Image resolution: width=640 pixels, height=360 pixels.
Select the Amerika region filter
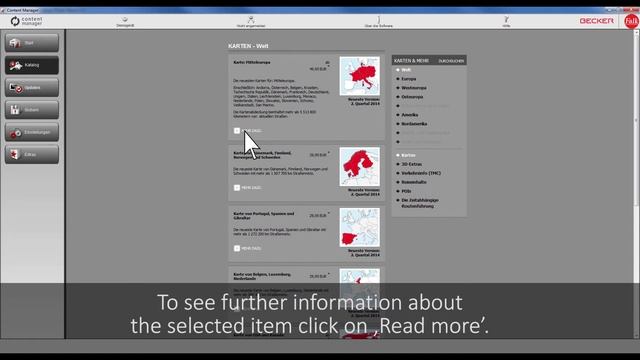click(x=409, y=115)
